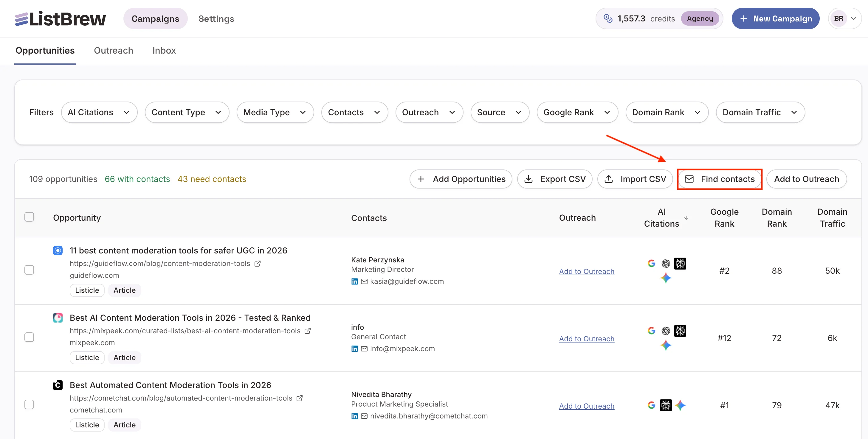
Task: Open Nivedita Bharathy's LinkedIn icon
Action: coord(354,416)
